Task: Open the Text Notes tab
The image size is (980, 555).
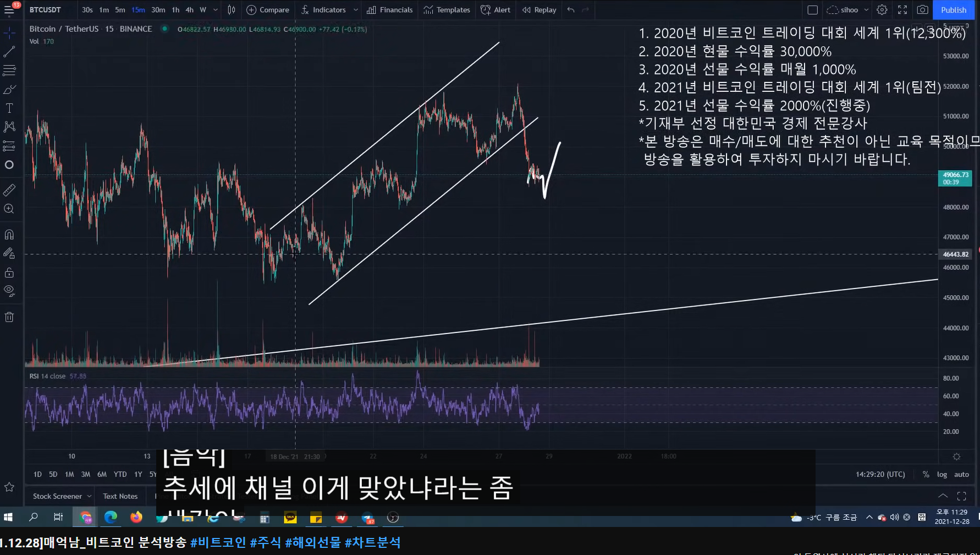Action: click(120, 496)
